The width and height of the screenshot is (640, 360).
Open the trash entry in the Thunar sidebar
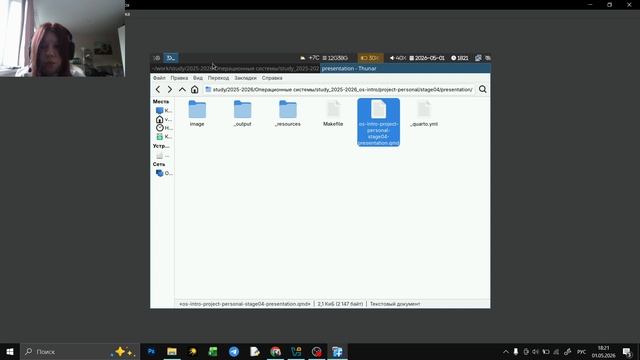tap(164, 137)
